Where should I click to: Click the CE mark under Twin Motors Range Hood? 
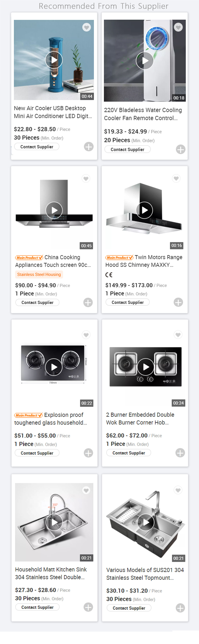point(109,275)
